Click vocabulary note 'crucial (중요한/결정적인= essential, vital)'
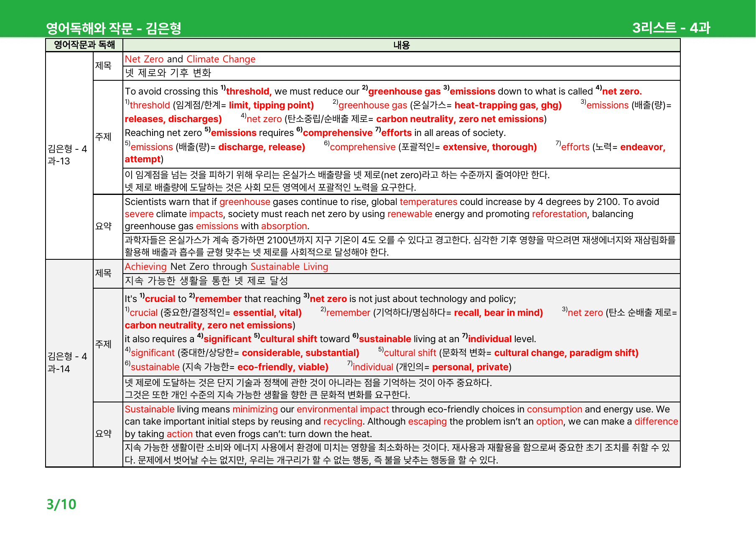The width and height of the screenshot is (756, 535). pyautogui.click(x=213, y=312)
